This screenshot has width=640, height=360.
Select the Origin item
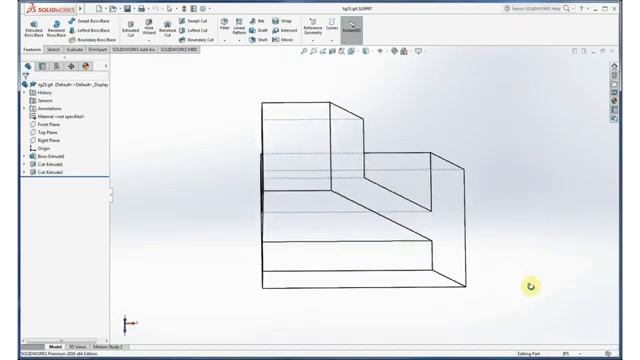click(x=40, y=148)
